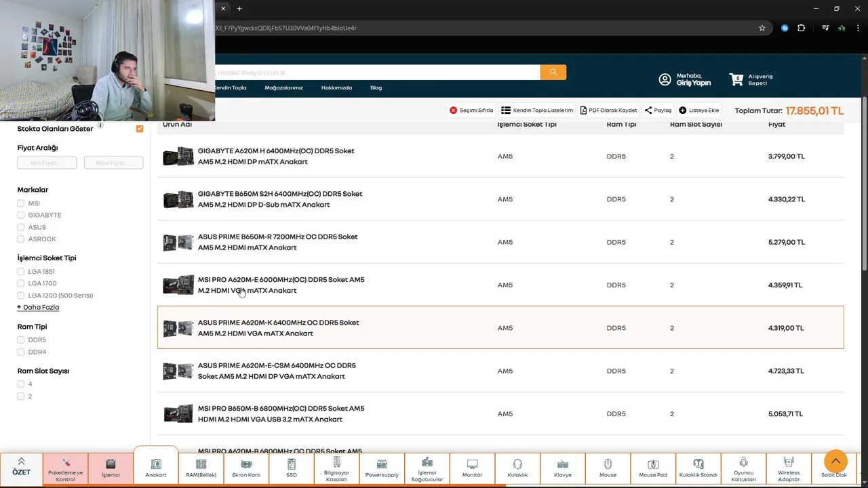
Task: Open the Hakkımızda menu item
Action: (x=336, y=87)
